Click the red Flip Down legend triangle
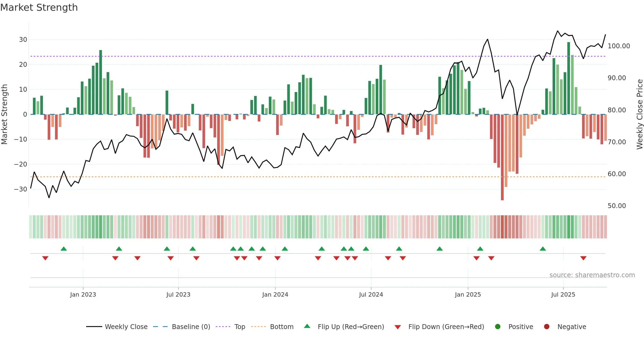Viewport: 644px width, 362px height. [x=398, y=327]
